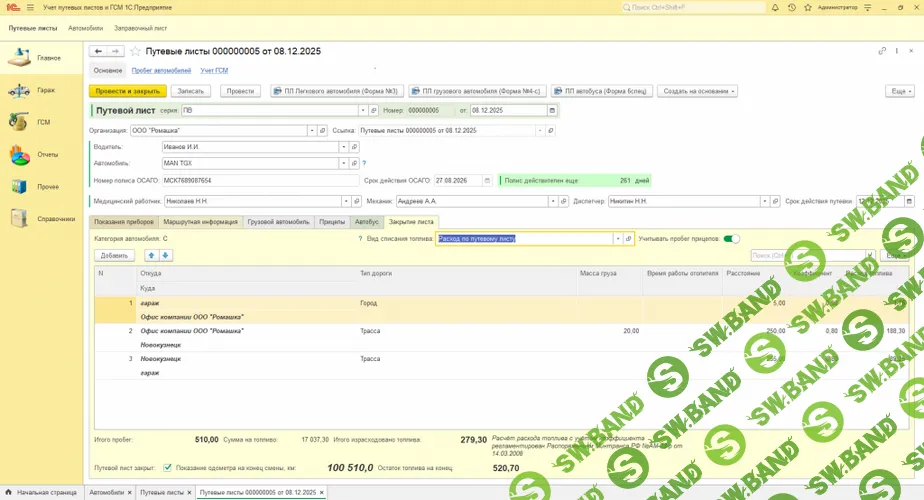Click the Справочники sidebar icon
Screen dimensions: 924x500
[19, 218]
